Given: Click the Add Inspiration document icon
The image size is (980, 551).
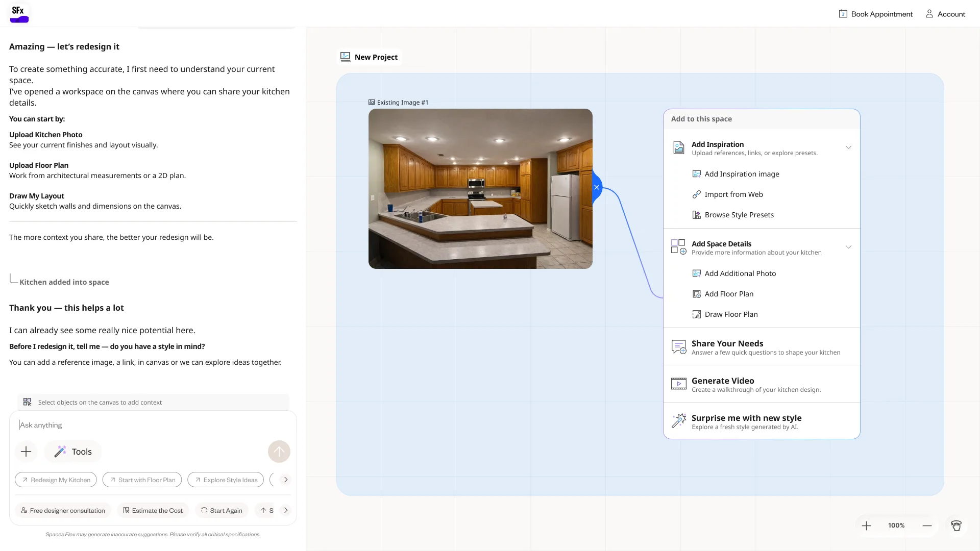Looking at the screenshot, I should (678, 147).
